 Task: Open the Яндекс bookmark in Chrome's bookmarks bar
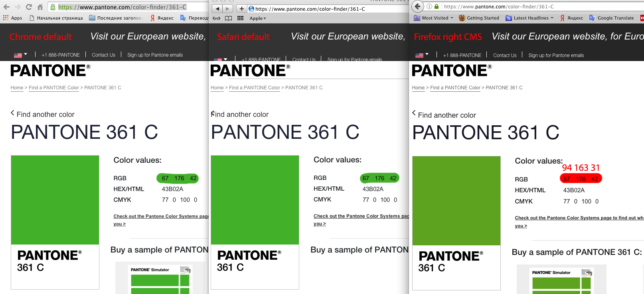[x=162, y=18]
